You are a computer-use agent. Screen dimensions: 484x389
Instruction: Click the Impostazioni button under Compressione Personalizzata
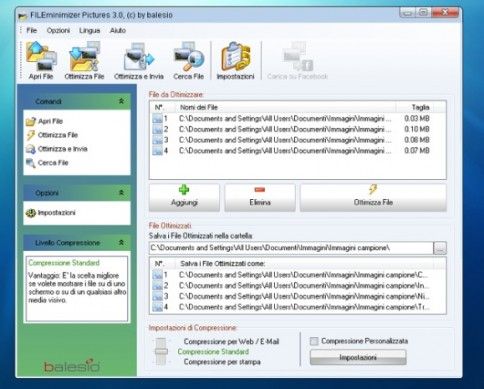click(x=358, y=357)
